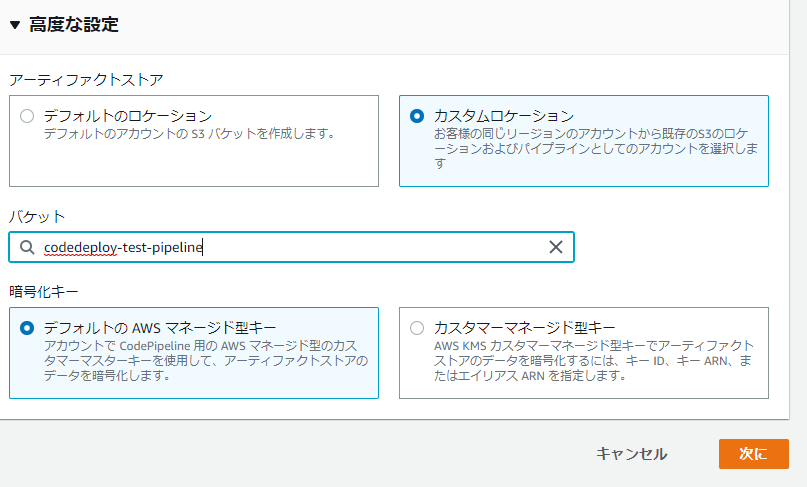Select デフォルトのロケーション radio button
The image size is (807, 487).
[27, 116]
